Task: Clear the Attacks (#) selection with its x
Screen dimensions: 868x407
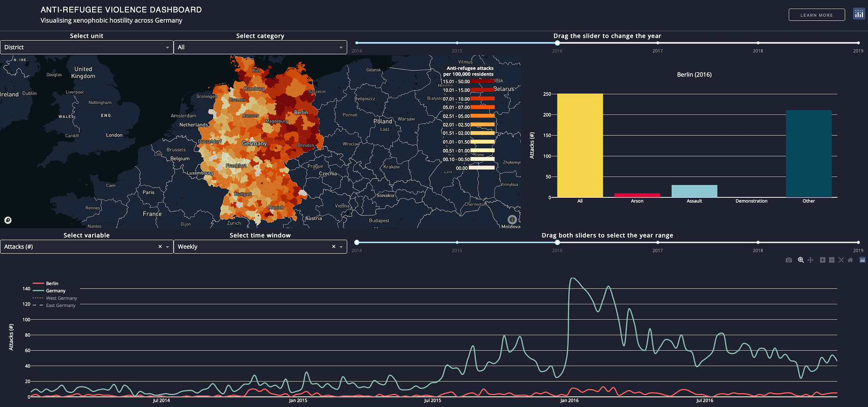Action: (x=159, y=246)
